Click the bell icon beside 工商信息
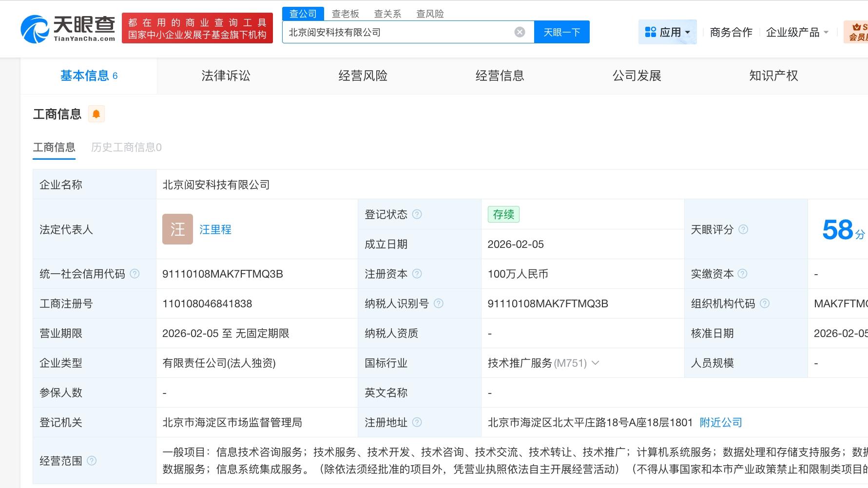 point(96,113)
